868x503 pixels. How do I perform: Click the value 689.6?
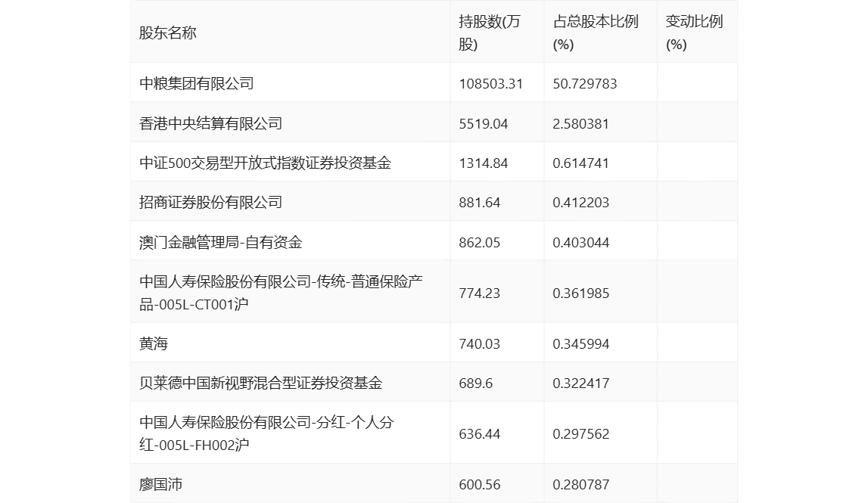click(x=475, y=383)
